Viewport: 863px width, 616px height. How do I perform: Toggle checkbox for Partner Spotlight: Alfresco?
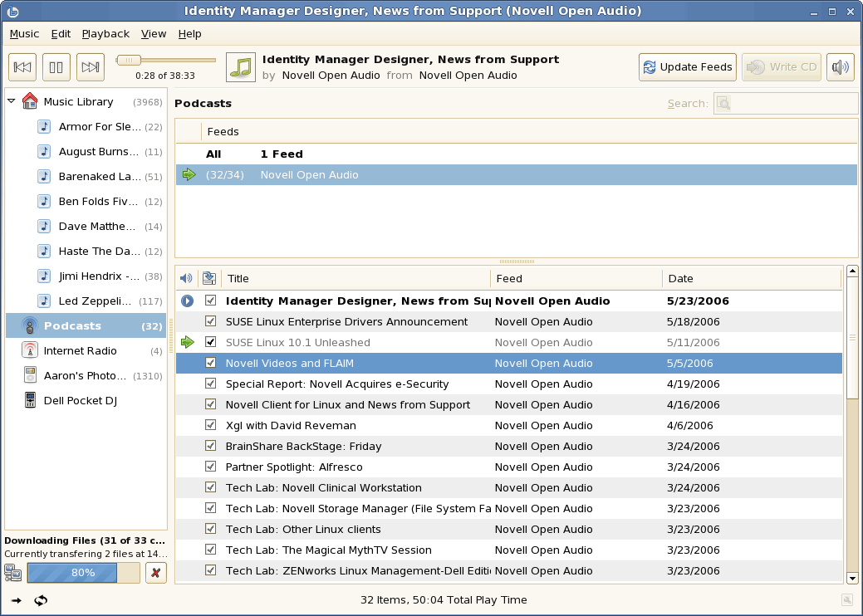click(211, 467)
